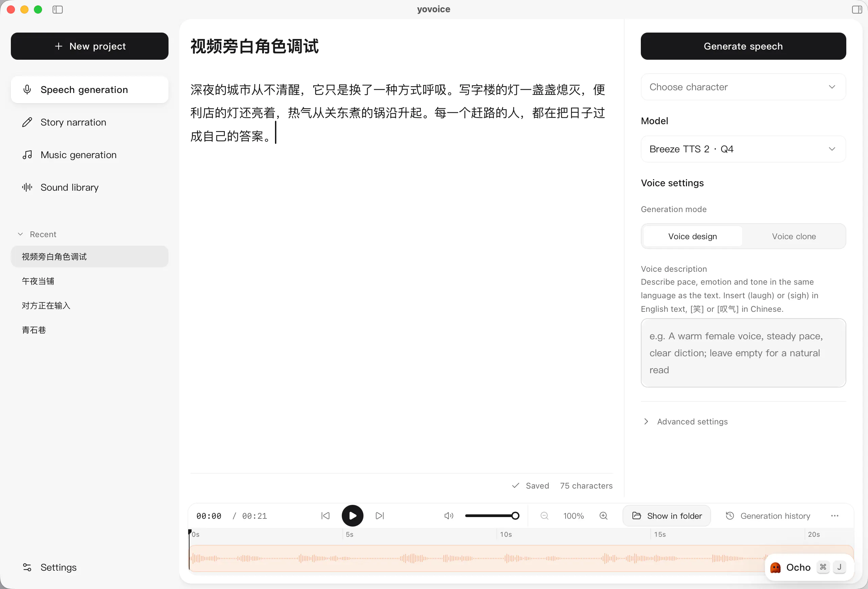
Task: Click the skip to end icon
Action: pos(379,516)
